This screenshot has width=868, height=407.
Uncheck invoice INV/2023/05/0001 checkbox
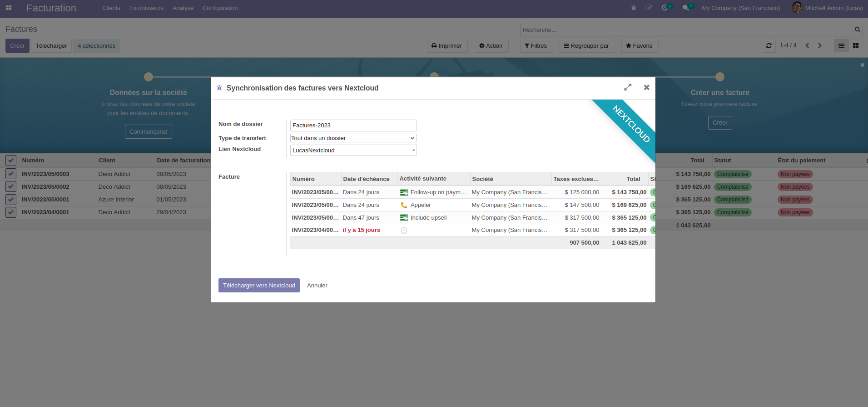pos(11,199)
